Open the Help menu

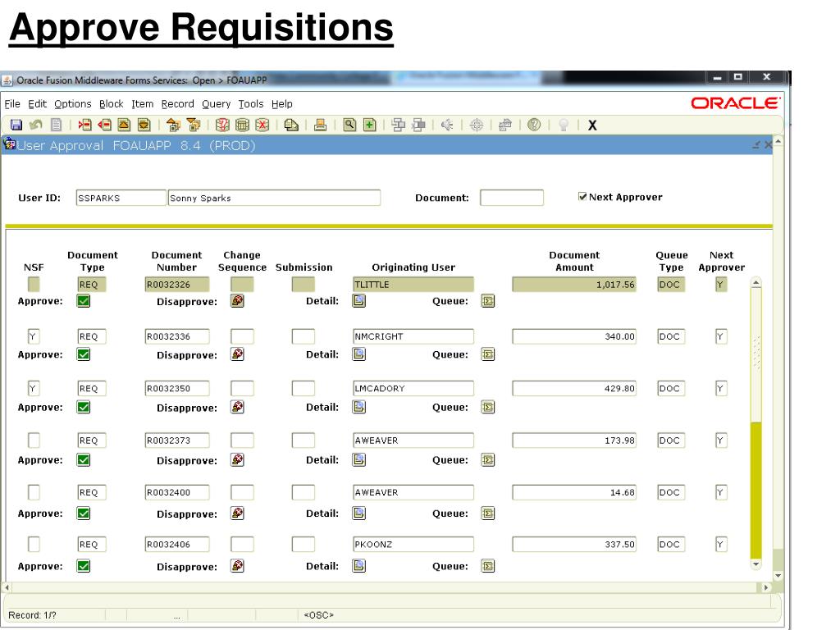282,104
